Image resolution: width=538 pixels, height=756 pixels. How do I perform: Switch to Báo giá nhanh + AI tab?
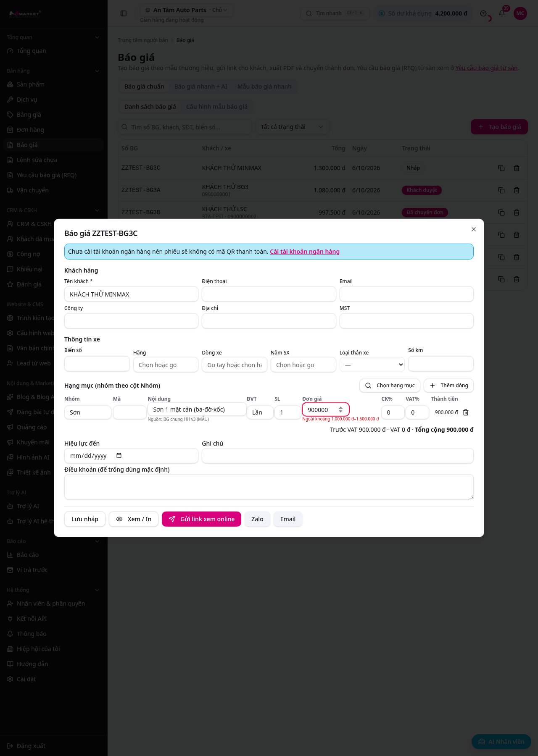[201, 87]
